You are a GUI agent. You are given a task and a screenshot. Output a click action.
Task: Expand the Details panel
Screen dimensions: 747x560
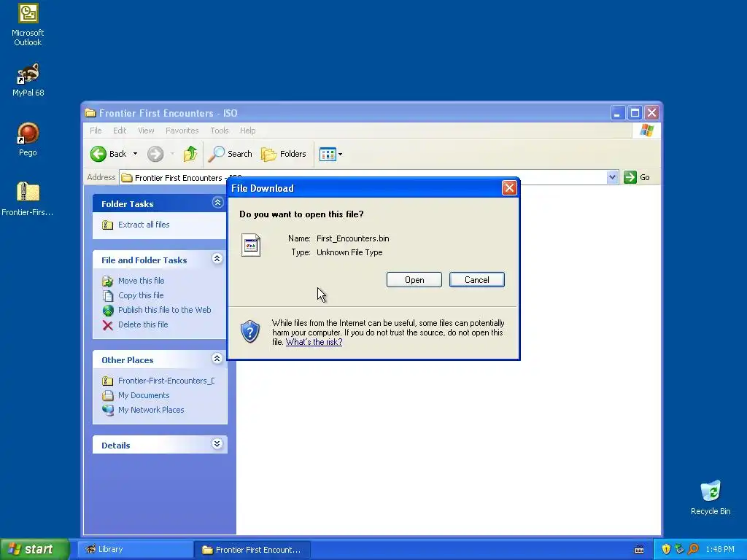[x=217, y=444]
